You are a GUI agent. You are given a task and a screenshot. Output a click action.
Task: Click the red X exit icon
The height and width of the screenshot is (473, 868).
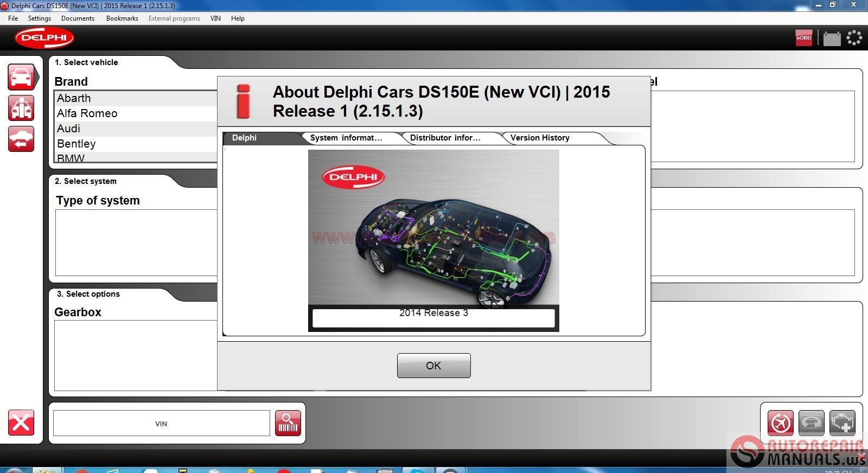pos(21,423)
